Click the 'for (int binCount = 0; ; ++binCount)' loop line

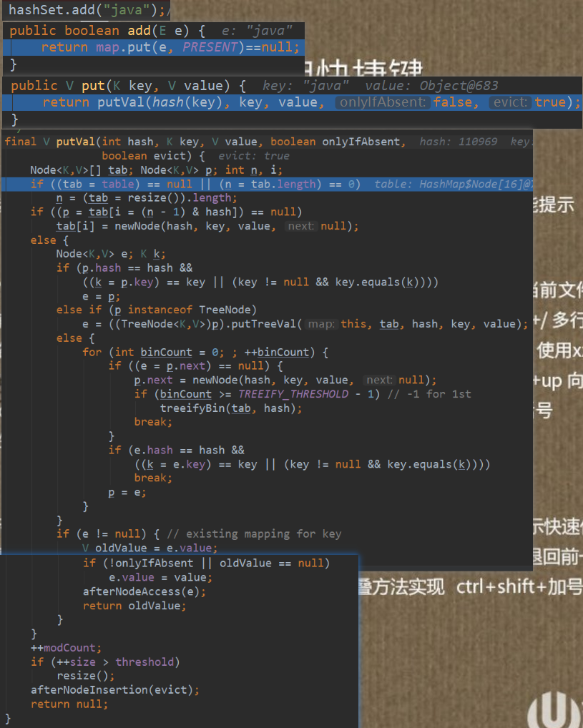coord(205,353)
